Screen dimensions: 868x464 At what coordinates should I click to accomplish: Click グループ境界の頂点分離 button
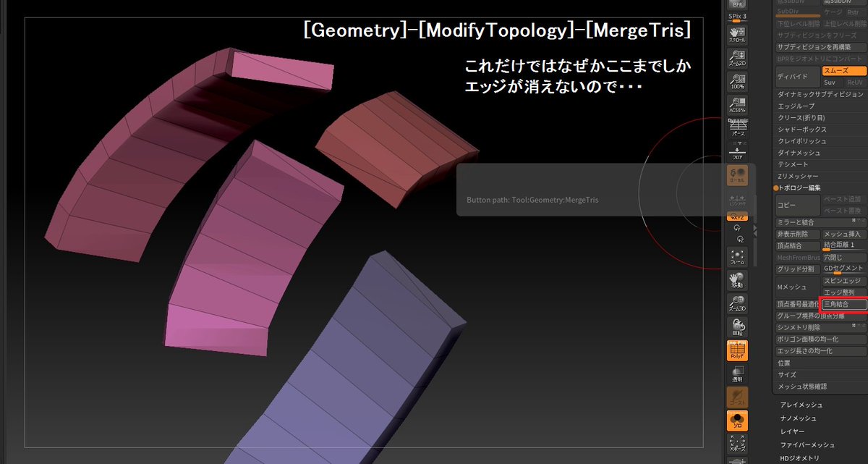point(820,316)
